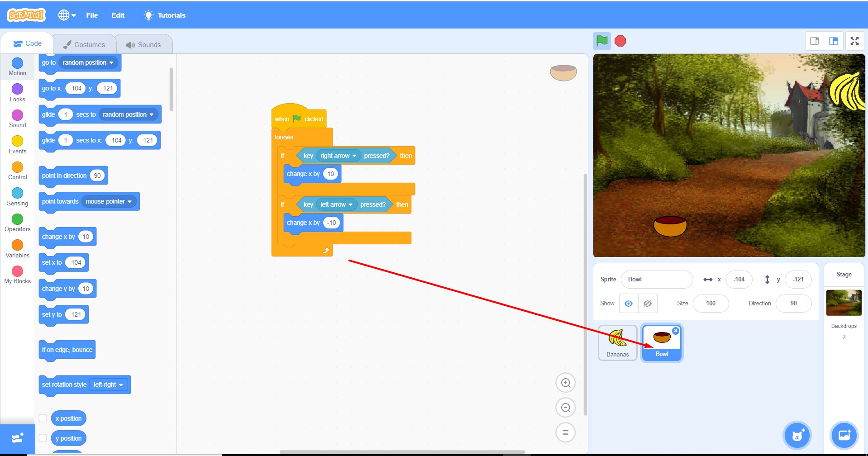Switch to small stage layout
The width and height of the screenshot is (868, 456).
coord(815,41)
